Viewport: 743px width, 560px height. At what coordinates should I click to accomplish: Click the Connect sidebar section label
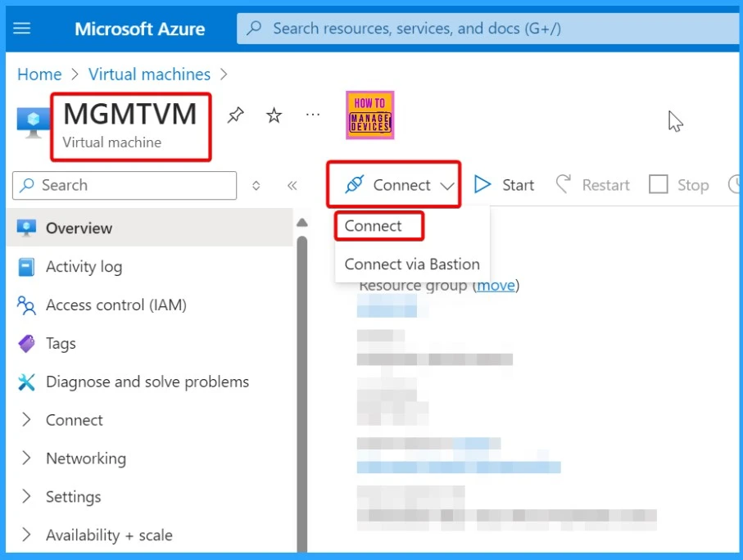75,420
